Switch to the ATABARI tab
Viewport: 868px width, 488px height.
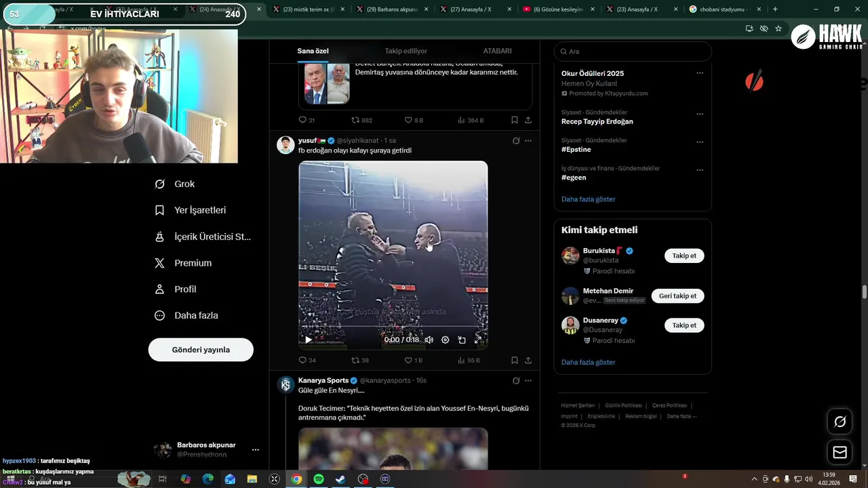[497, 51]
